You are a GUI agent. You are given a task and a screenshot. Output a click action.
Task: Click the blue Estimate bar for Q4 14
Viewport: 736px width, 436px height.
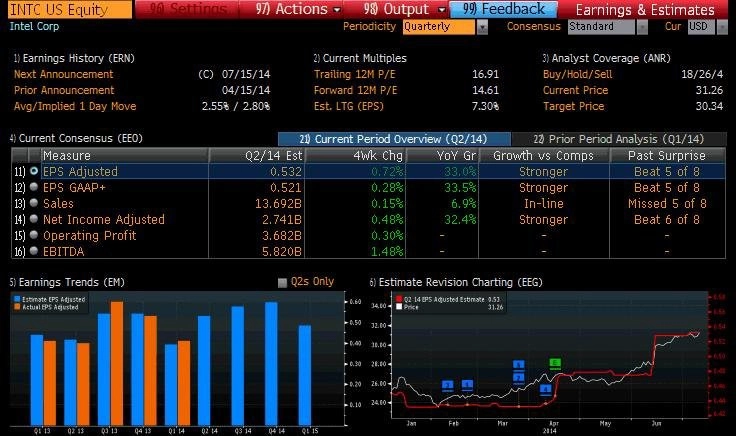[x=271, y=363]
